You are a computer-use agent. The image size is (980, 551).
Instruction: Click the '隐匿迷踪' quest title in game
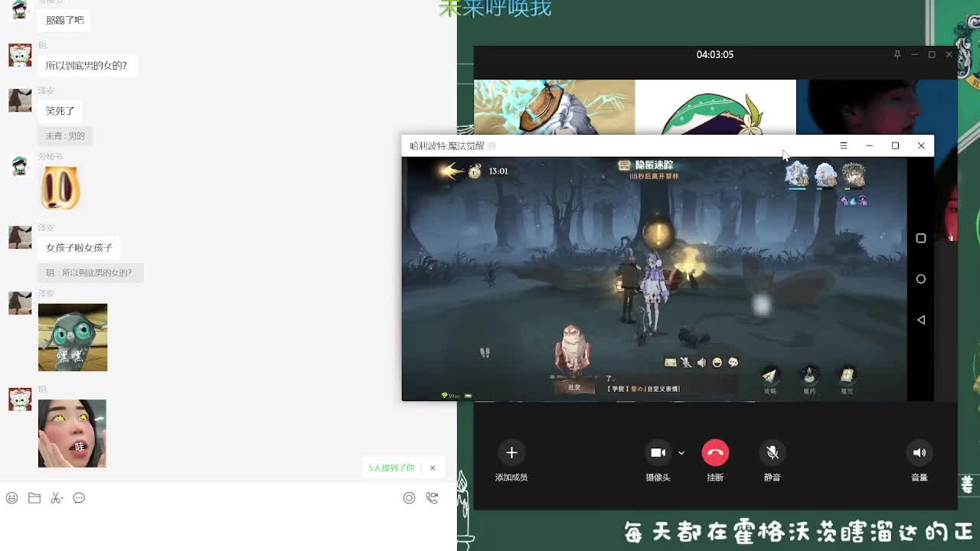(x=654, y=165)
